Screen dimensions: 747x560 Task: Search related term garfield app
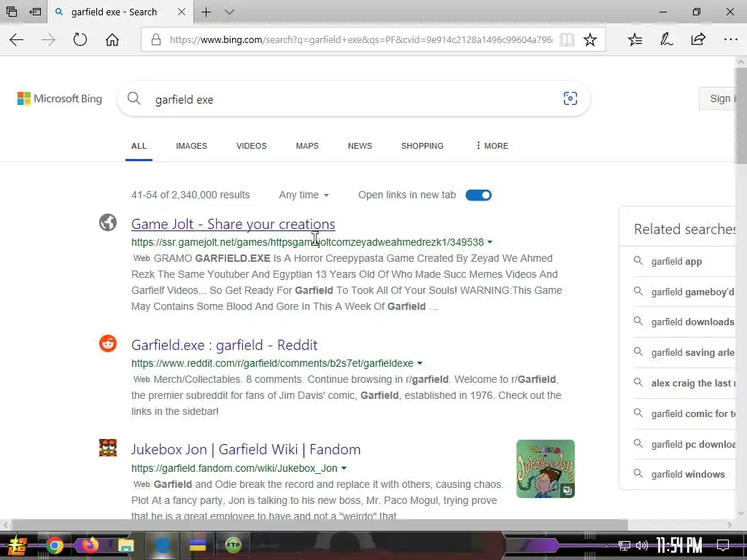(676, 262)
